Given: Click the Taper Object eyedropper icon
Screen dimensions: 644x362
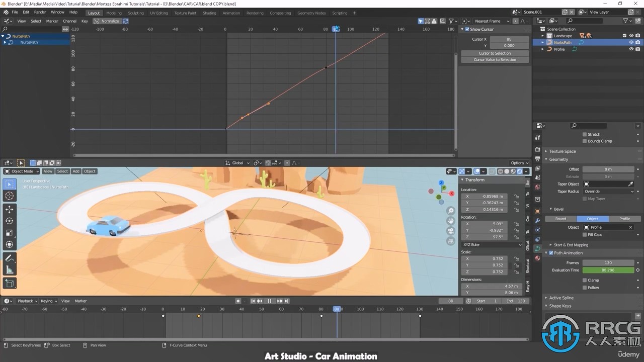Looking at the screenshot, I should click(x=630, y=184).
